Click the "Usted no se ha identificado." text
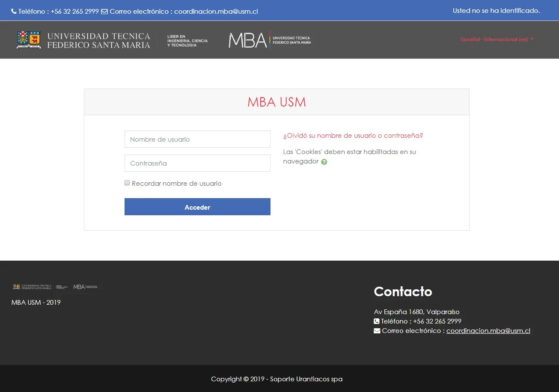Image resolution: width=559 pixels, height=392 pixels. click(x=497, y=11)
